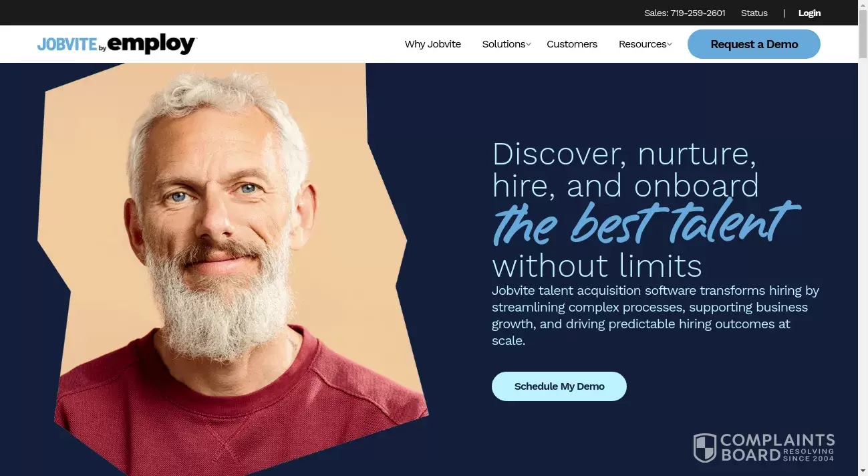This screenshot has height=476, width=868.
Task: Click the 'Discover, nurture' headline text
Action: (x=625, y=154)
